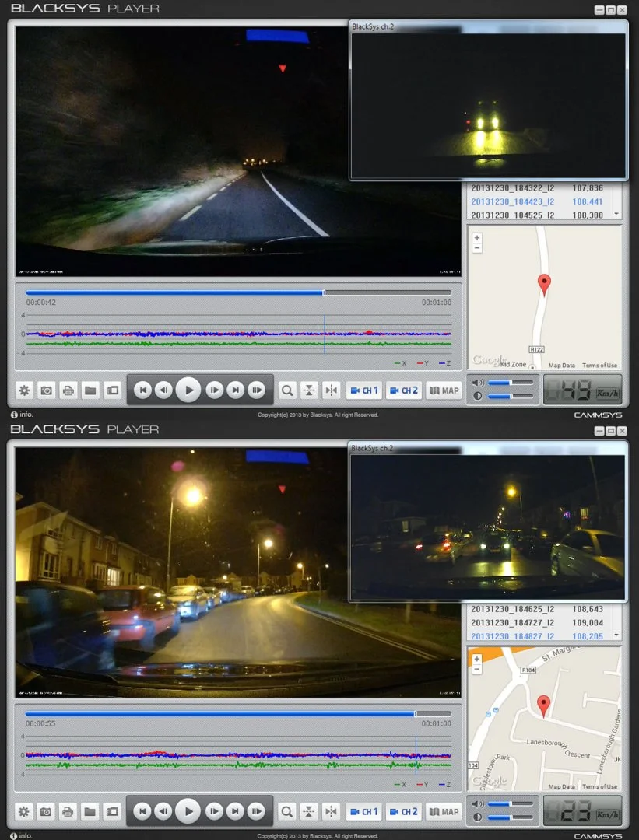Toggle CH 2 camera in the 00:00:55 player
Viewport: 639px width, 840px height.
(403, 811)
